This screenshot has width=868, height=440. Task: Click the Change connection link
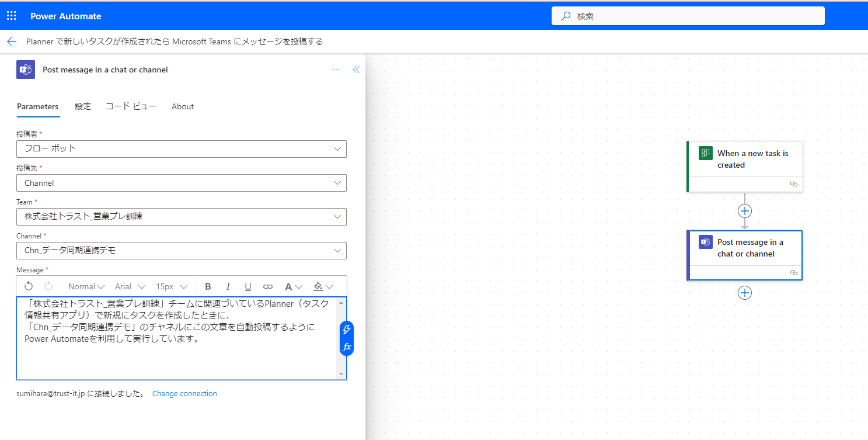[x=184, y=394]
